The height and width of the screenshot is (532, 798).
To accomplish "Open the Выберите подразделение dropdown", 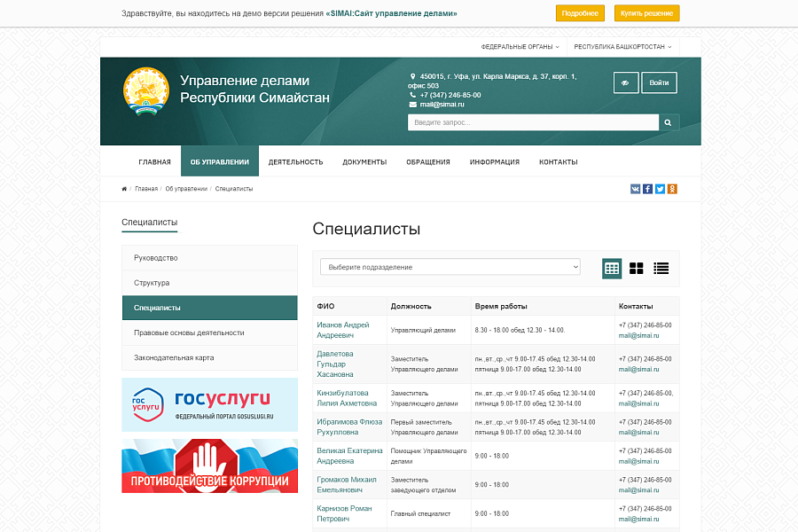I will point(450,268).
